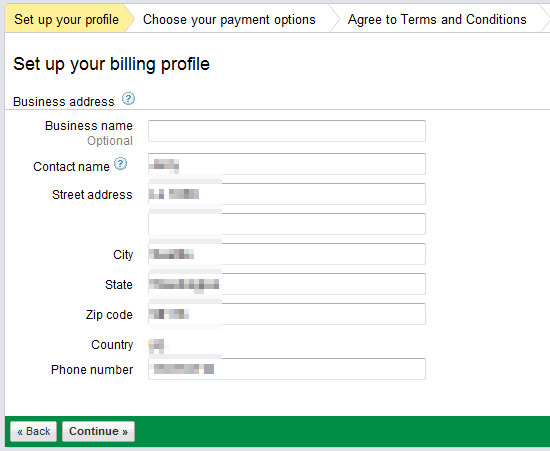Select 'Agree to Terms and Conditions' step
The width and height of the screenshot is (550, 451).
coord(437,19)
